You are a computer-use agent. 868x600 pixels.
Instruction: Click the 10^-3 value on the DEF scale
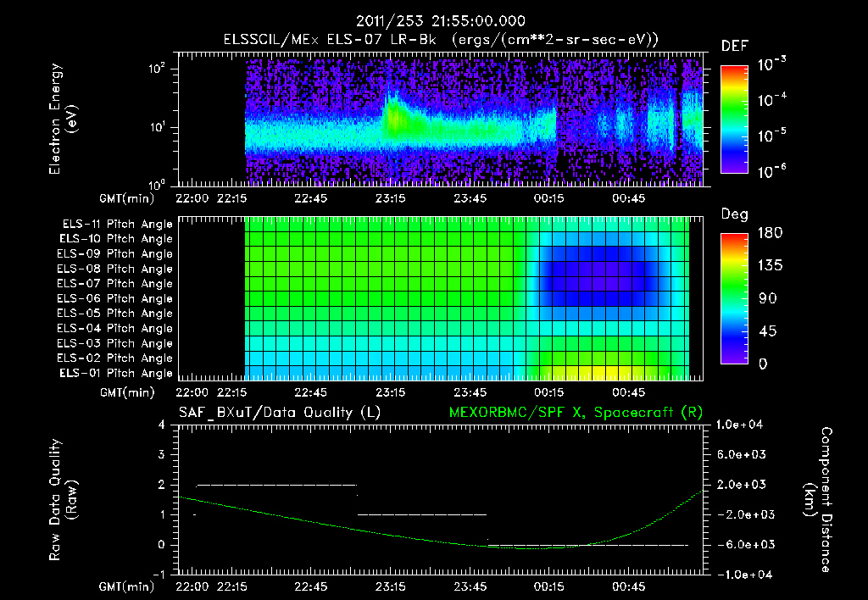click(771, 64)
